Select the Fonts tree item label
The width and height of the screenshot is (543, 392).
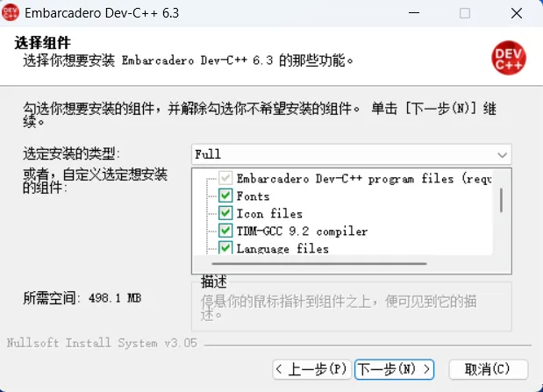pyautogui.click(x=253, y=196)
